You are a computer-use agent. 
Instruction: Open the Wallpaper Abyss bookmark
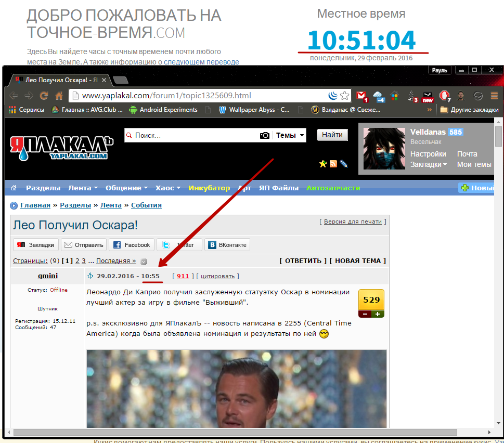[x=254, y=110]
